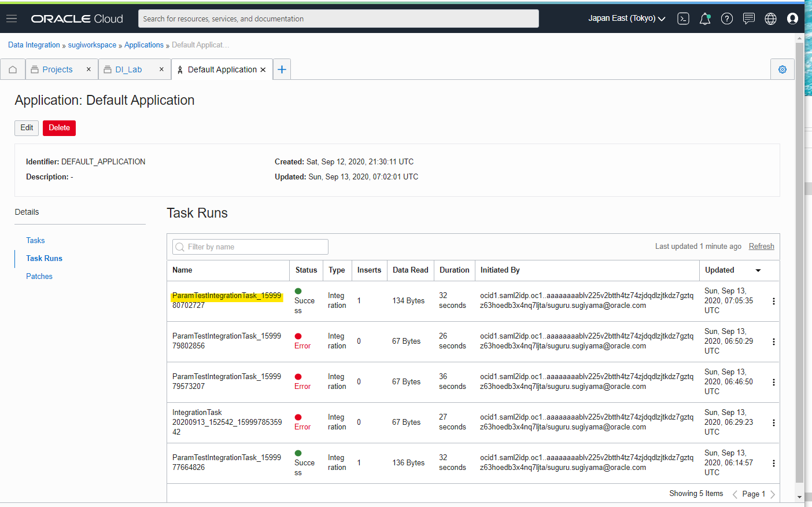Open Data Integration breadcrumb link
The height and width of the screenshot is (507, 812).
tap(34, 45)
